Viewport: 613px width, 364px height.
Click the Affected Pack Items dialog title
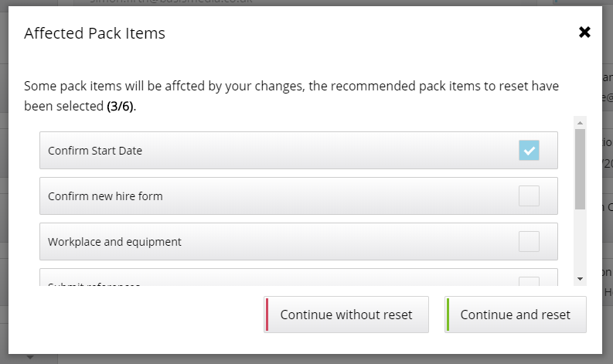click(x=94, y=33)
